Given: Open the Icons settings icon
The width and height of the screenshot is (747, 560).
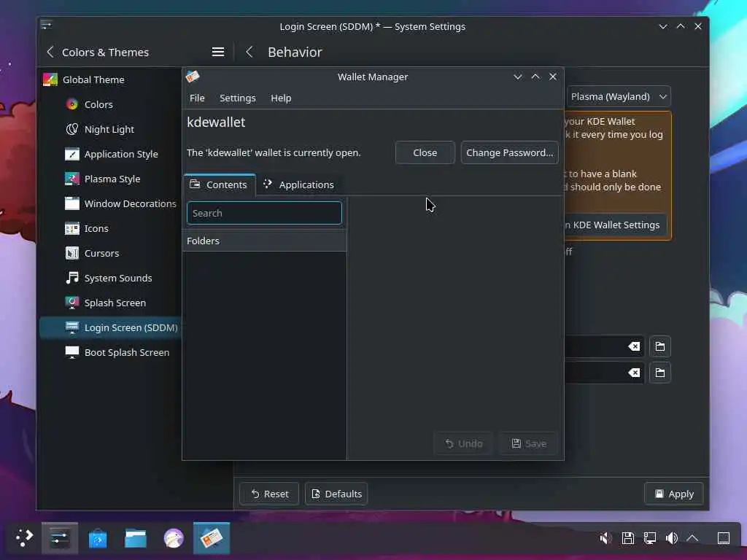Looking at the screenshot, I should click(x=72, y=228).
